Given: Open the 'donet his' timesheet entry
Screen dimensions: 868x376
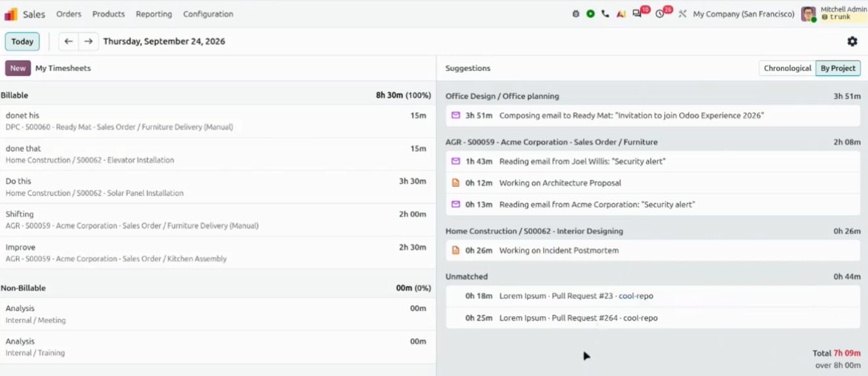Looking at the screenshot, I should point(217,121).
